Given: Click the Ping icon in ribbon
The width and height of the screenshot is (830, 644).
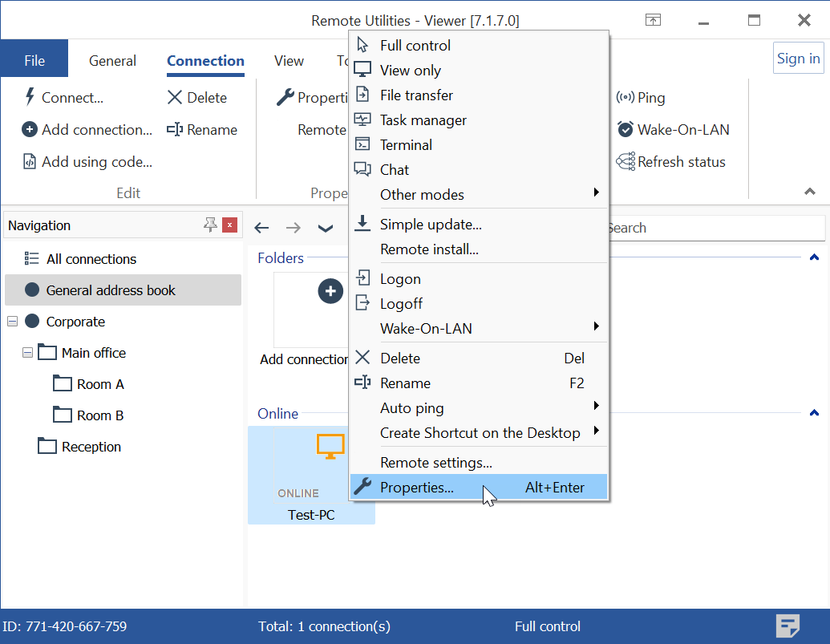Looking at the screenshot, I should pos(626,98).
